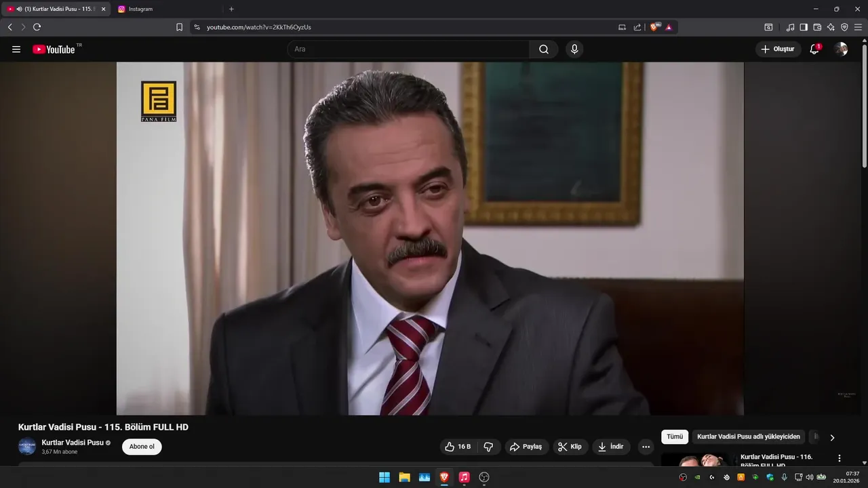Open File Explorer from the taskbar

tap(404, 477)
